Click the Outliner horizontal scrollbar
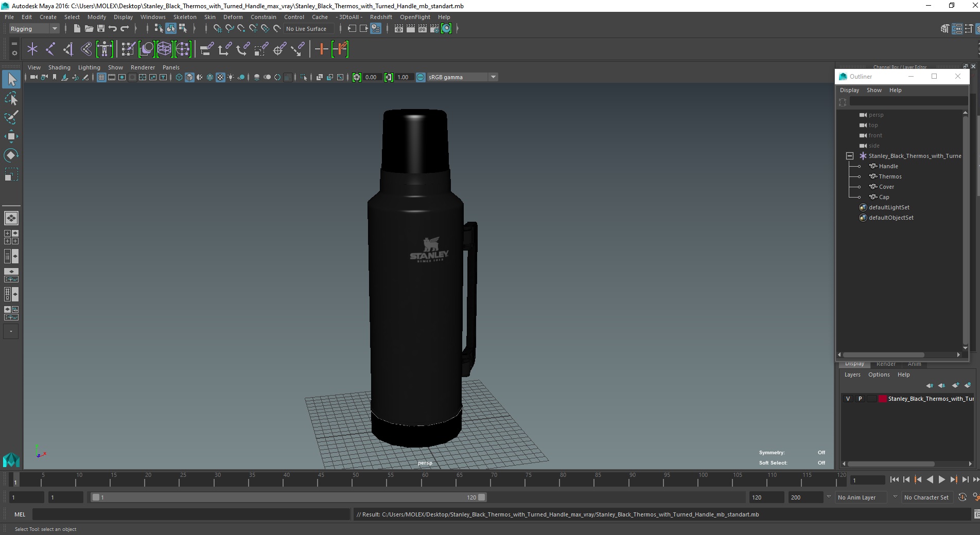 click(x=884, y=354)
